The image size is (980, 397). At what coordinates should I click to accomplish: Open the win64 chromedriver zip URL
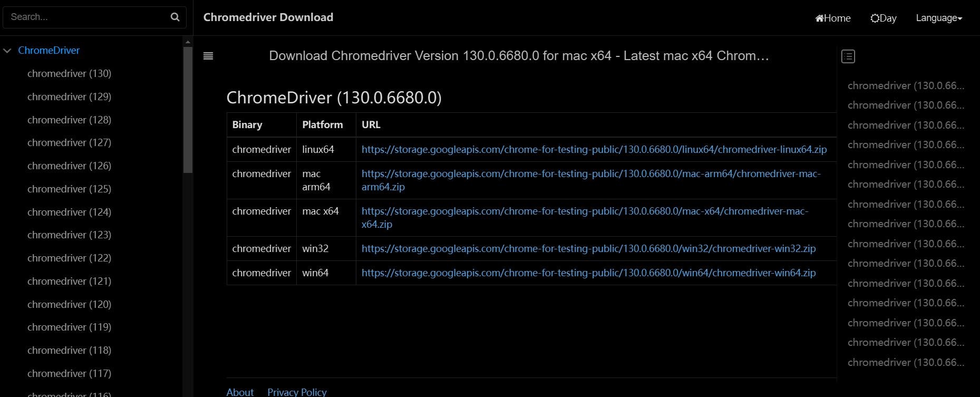(x=588, y=273)
